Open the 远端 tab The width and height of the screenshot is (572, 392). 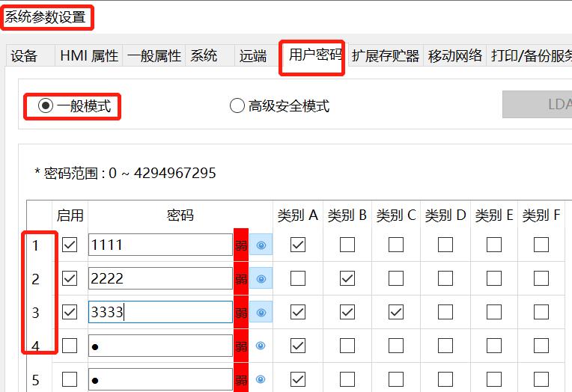pos(257,56)
